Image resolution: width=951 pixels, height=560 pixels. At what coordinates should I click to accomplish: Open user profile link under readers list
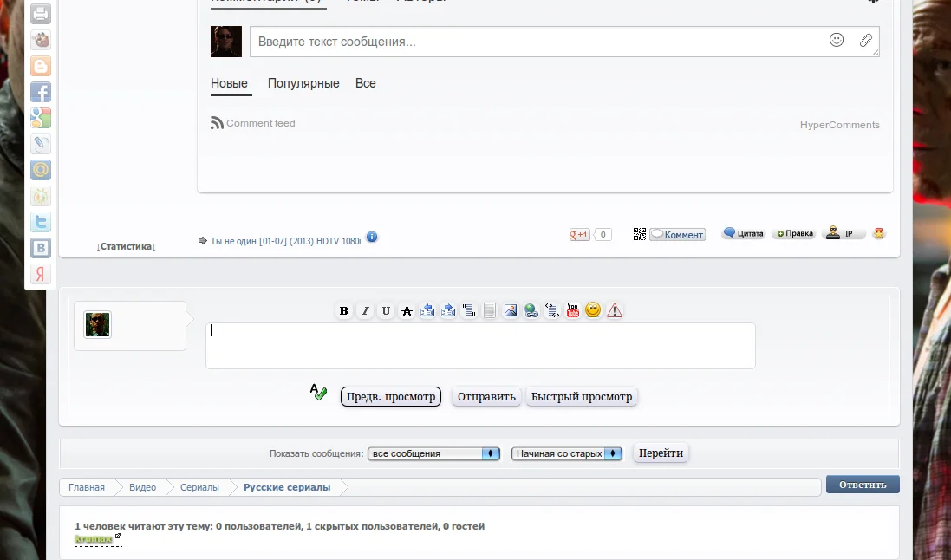point(94,539)
